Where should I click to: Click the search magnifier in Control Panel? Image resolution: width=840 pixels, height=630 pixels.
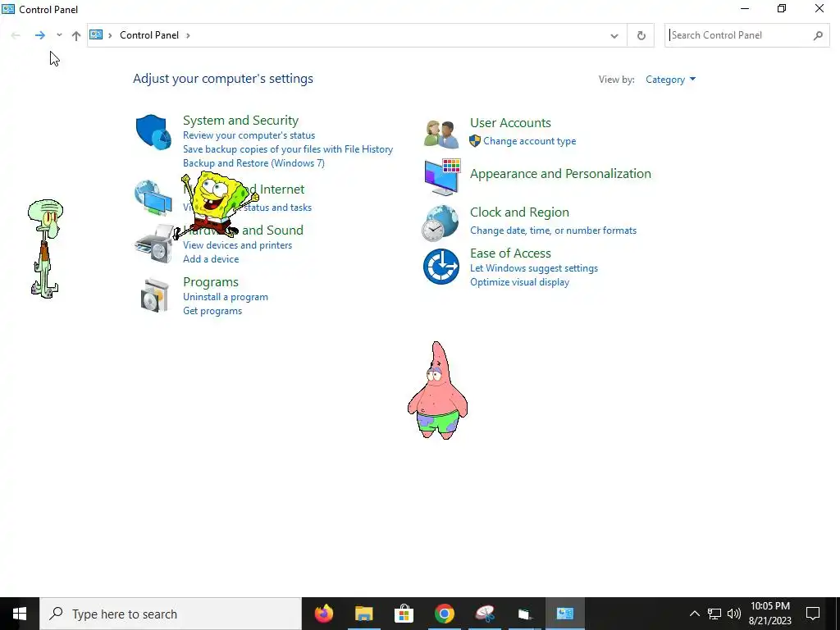point(818,35)
